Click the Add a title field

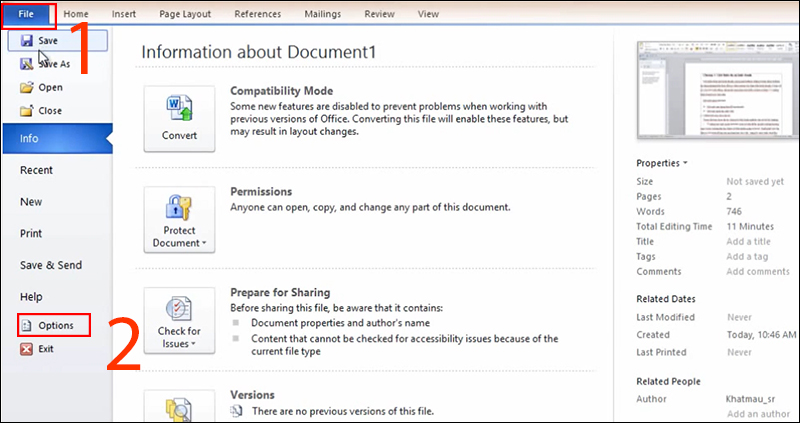coord(748,241)
